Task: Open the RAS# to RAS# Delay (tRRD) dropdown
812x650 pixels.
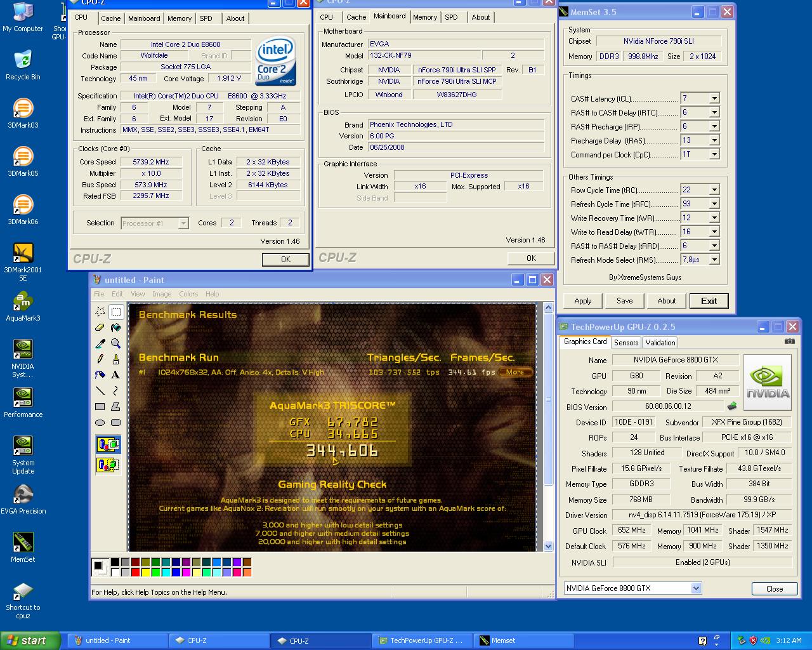Action: point(714,246)
